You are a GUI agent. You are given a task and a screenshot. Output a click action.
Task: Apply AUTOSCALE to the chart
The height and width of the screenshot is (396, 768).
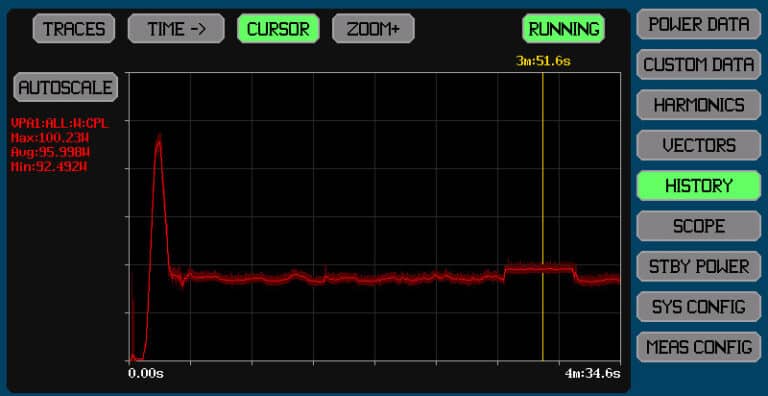tap(66, 87)
